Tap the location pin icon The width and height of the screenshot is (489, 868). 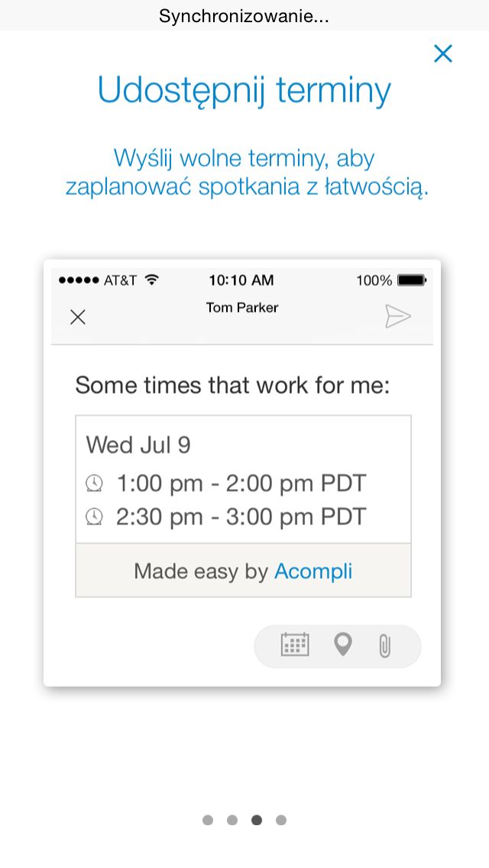[343, 644]
